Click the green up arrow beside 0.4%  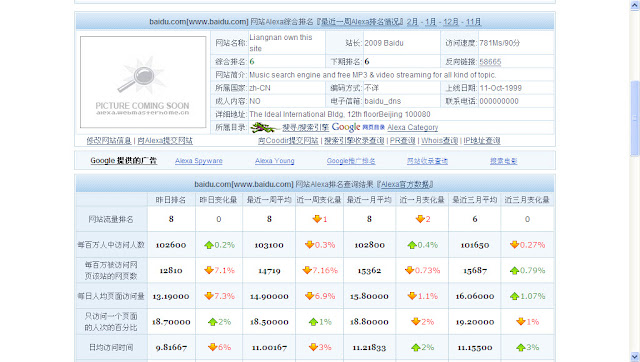point(412,245)
